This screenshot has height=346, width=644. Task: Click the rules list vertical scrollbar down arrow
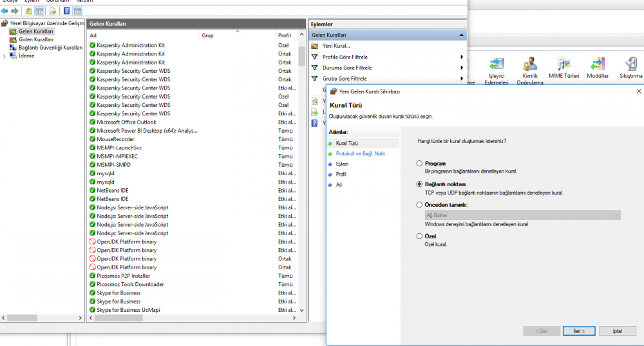coord(302,311)
